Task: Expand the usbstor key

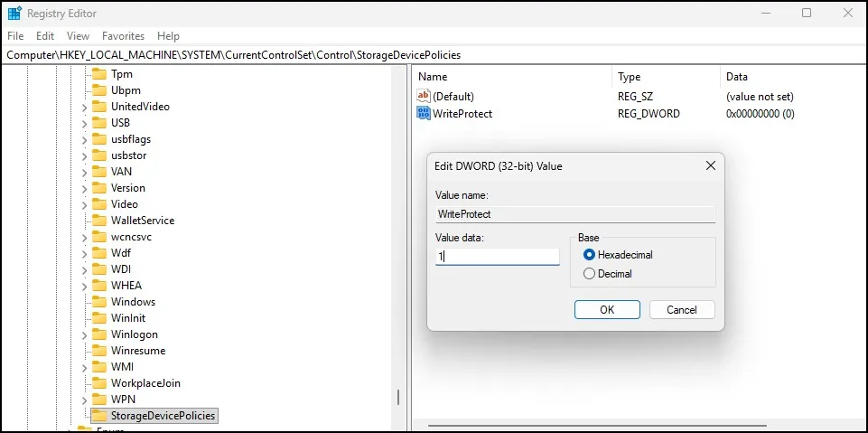Action: (84, 155)
